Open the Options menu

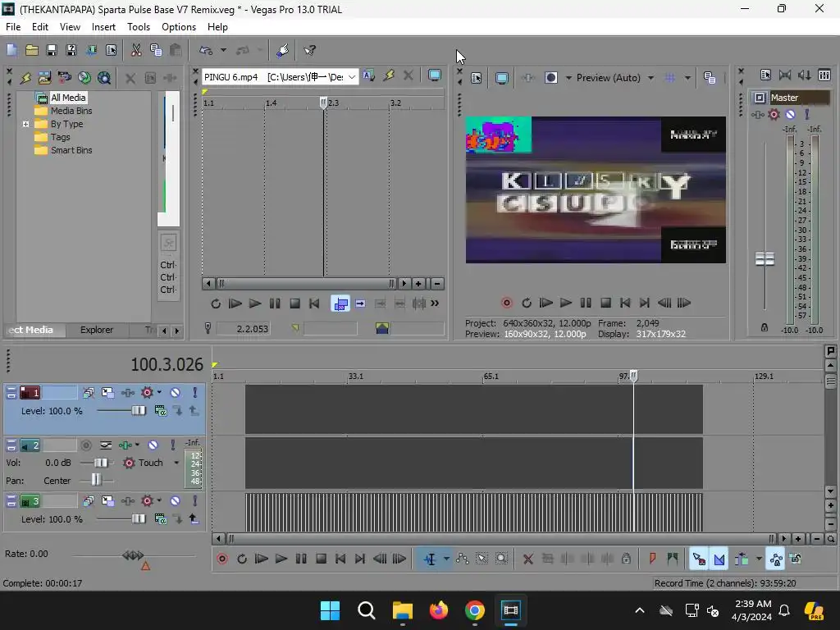[x=178, y=27]
